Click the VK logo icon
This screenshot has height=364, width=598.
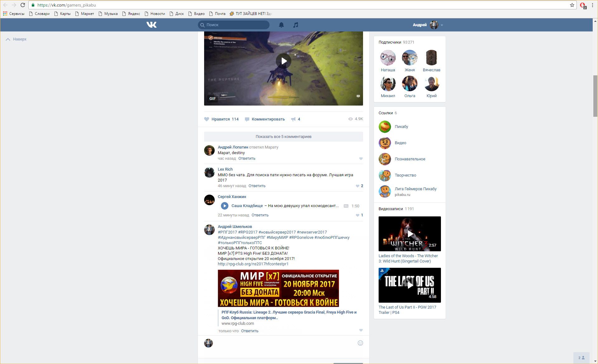[151, 25]
